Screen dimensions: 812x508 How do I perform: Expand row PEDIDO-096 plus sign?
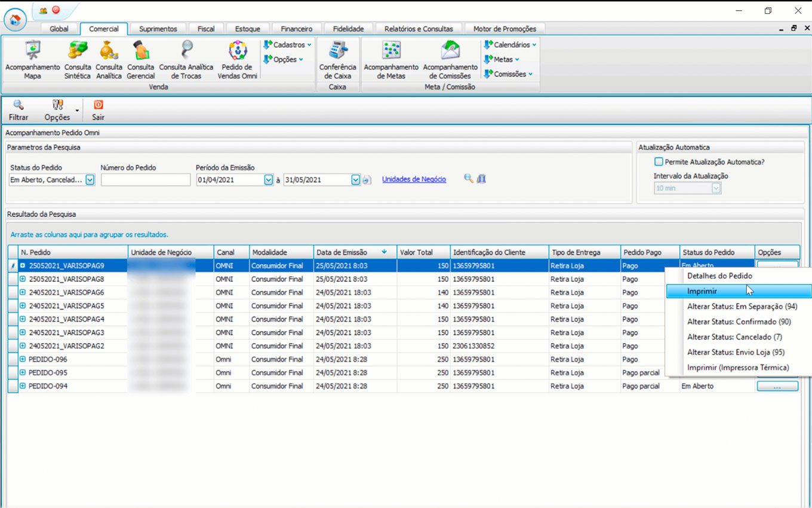pos(23,360)
